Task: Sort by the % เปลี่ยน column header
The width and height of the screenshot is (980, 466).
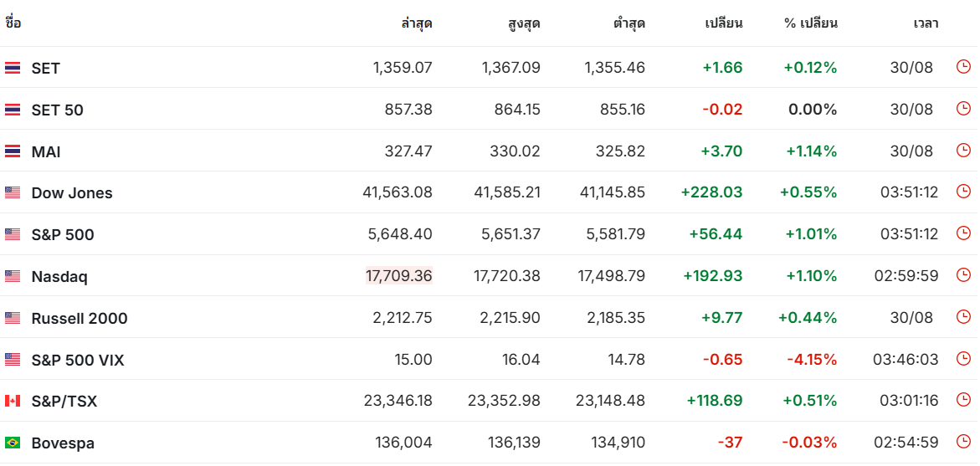Action: coord(810,23)
